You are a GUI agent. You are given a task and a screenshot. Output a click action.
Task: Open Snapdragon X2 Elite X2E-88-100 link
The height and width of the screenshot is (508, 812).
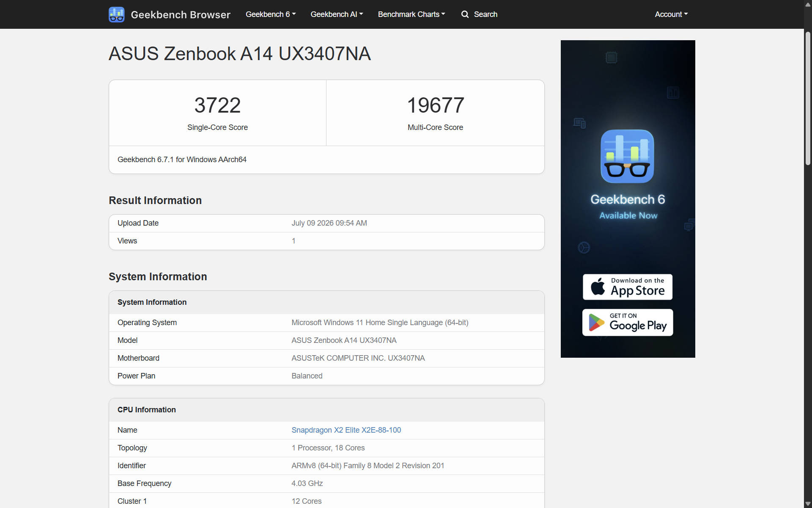(346, 430)
